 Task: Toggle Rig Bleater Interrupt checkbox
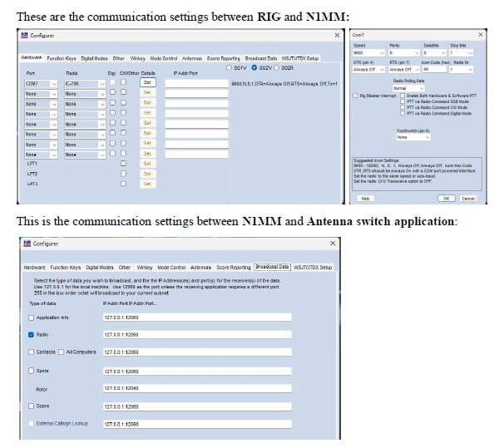point(355,96)
